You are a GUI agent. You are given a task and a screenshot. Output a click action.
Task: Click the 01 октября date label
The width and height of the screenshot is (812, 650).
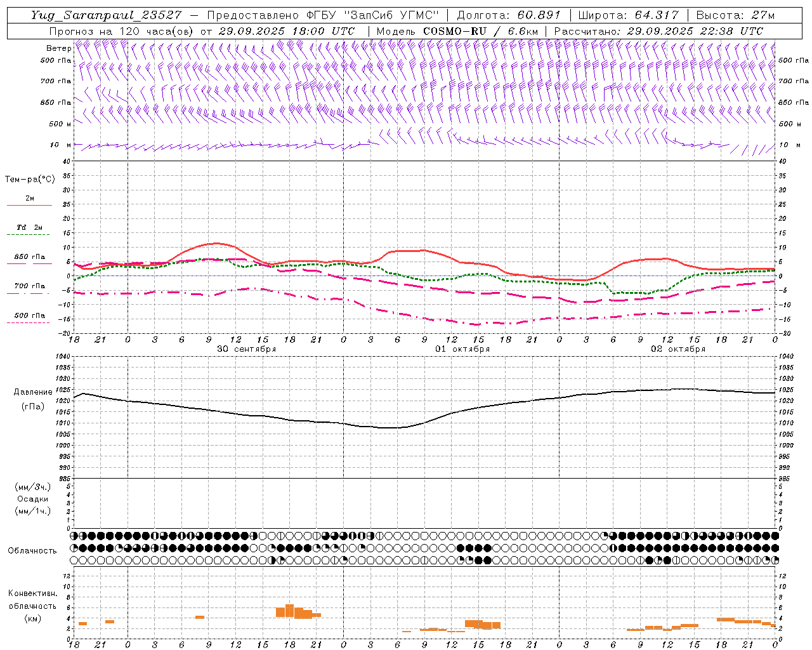[x=462, y=349]
